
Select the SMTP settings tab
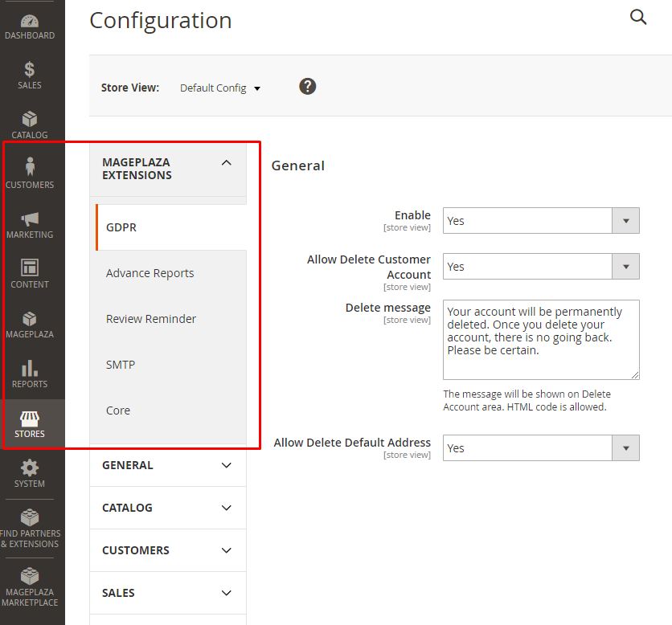coord(121,365)
